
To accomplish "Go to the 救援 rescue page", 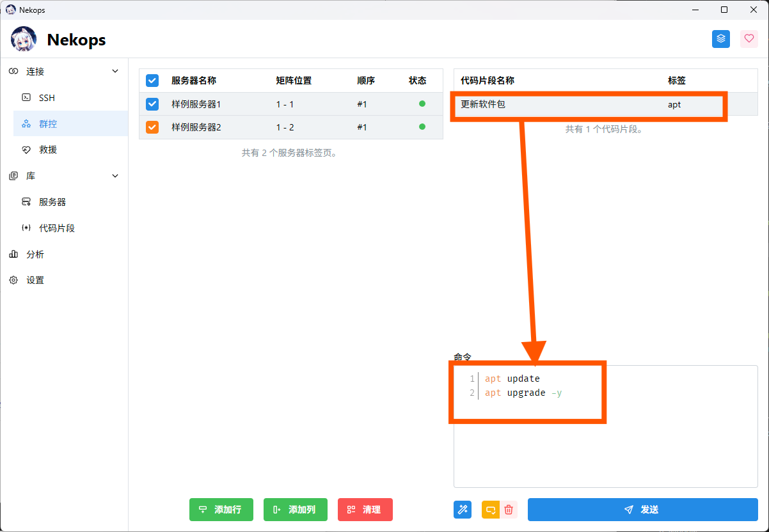I will pyautogui.click(x=48, y=150).
